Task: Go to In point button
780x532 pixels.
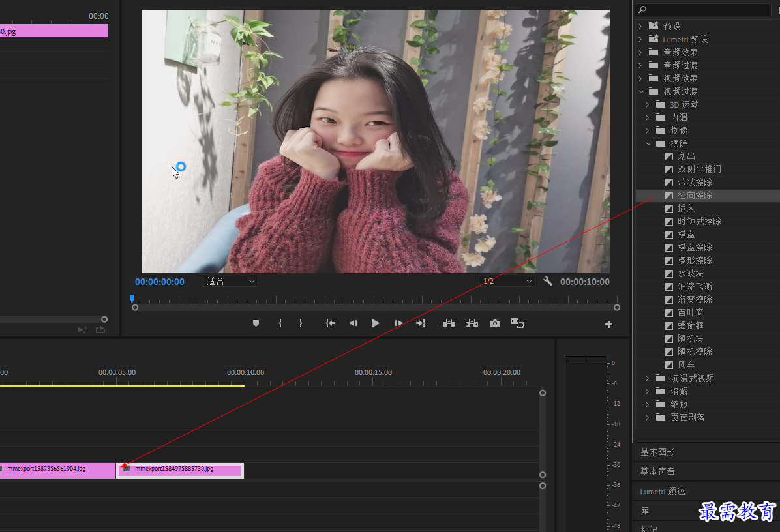Action: point(330,323)
